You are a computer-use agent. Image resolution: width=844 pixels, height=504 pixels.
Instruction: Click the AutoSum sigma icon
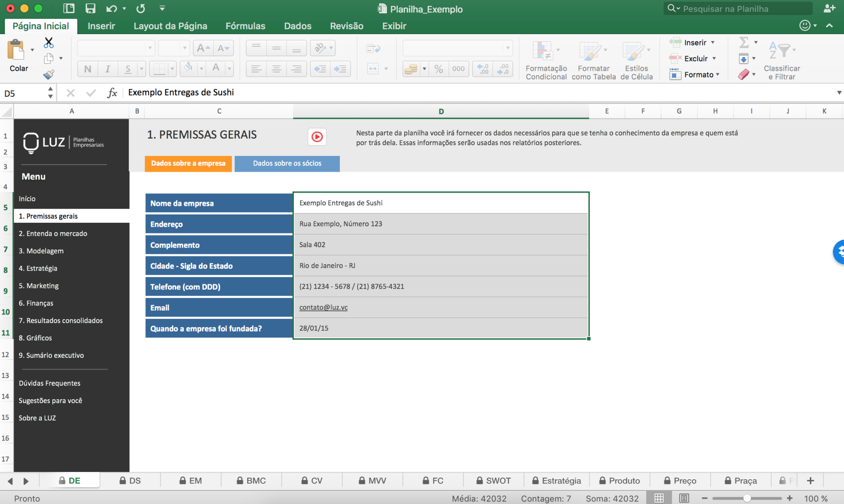(744, 42)
